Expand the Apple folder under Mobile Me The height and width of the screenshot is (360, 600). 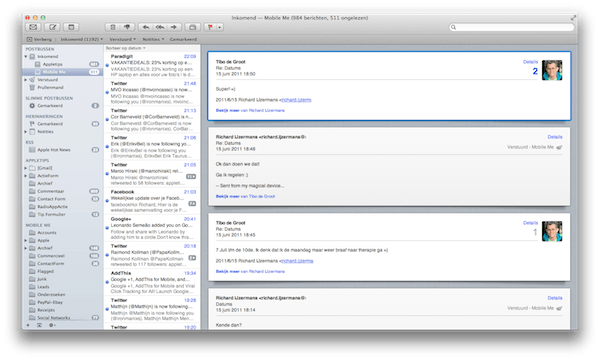coord(26,241)
